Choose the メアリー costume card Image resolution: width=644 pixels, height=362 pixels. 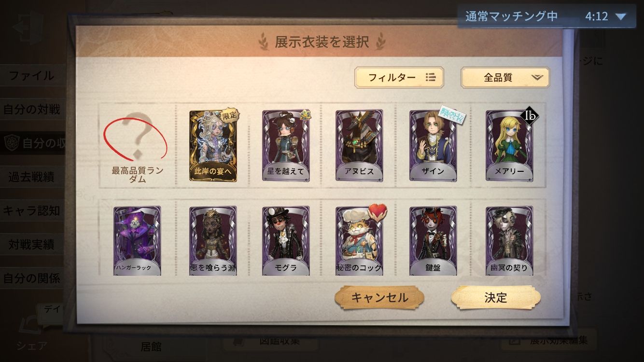click(509, 146)
